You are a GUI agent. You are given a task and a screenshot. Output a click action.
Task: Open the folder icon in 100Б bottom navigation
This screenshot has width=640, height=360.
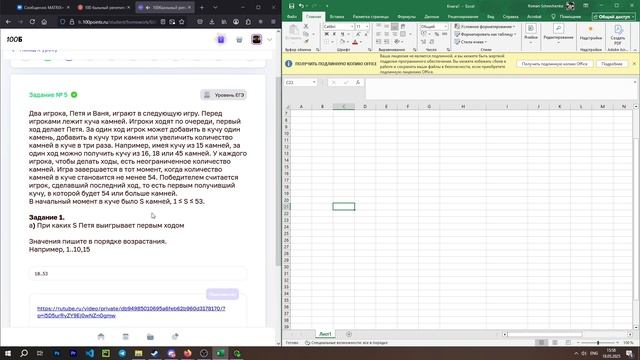click(150, 336)
